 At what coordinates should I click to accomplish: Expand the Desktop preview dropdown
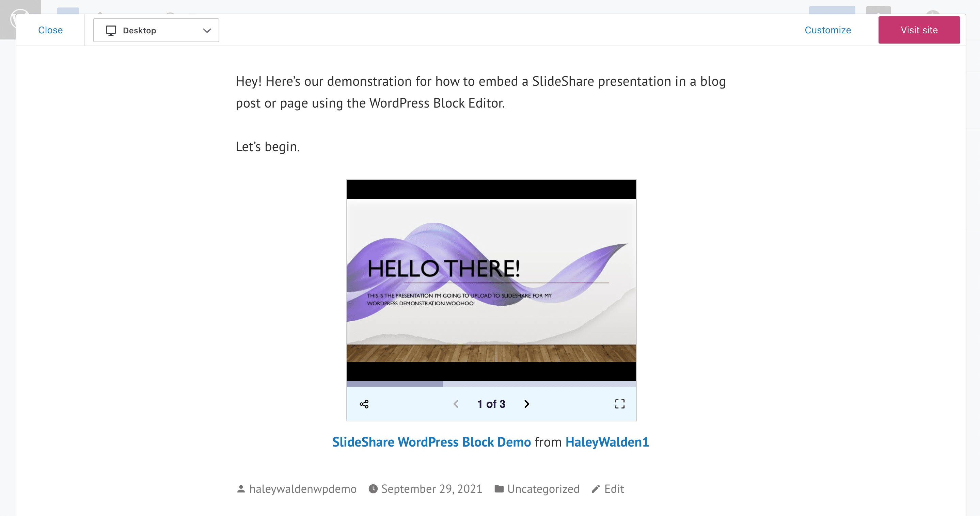pyautogui.click(x=156, y=30)
